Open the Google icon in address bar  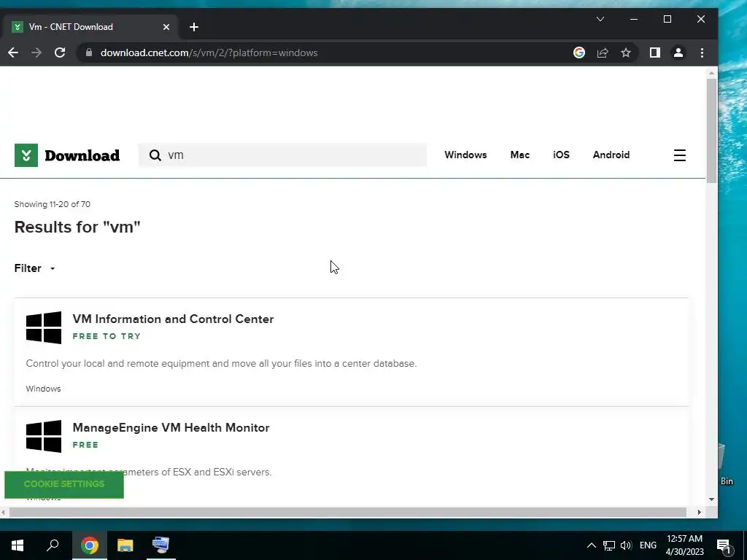578,52
